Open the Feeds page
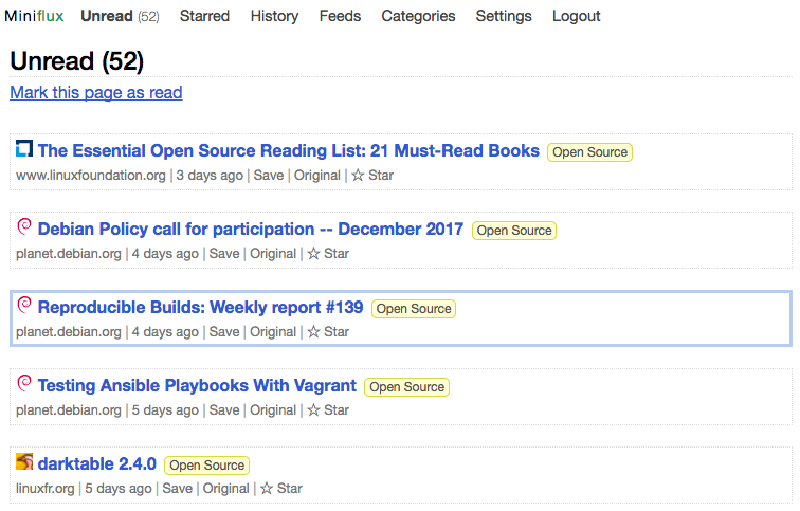Viewport: 800px width, 511px height. pyautogui.click(x=340, y=16)
